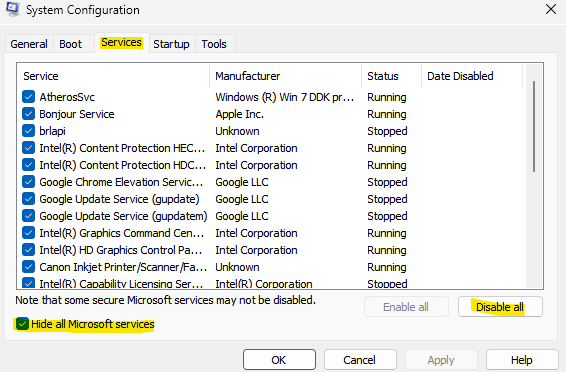Image resolution: width=566 pixels, height=372 pixels.
Task: Go to the Startup tab
Action: [171, 44]
